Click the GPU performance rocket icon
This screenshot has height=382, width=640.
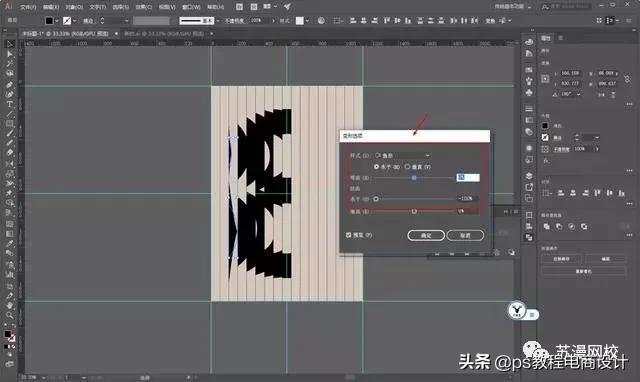coord(287,7)
